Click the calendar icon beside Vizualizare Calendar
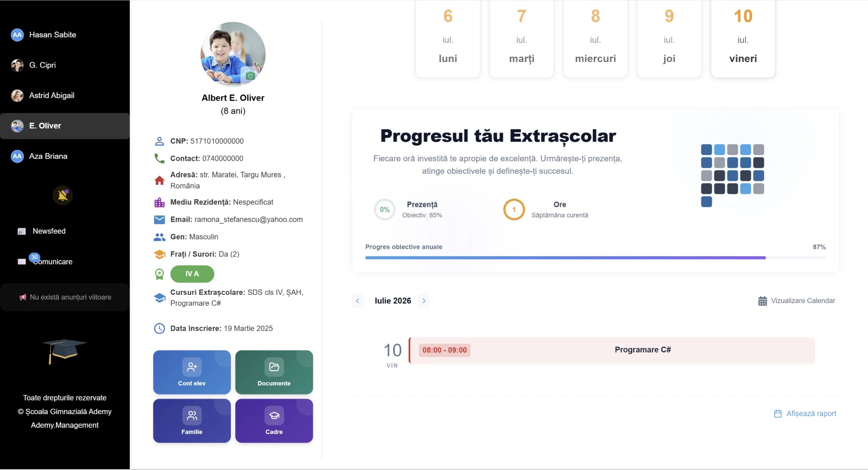Screen dimensions: 868x470 click(762, 301)
